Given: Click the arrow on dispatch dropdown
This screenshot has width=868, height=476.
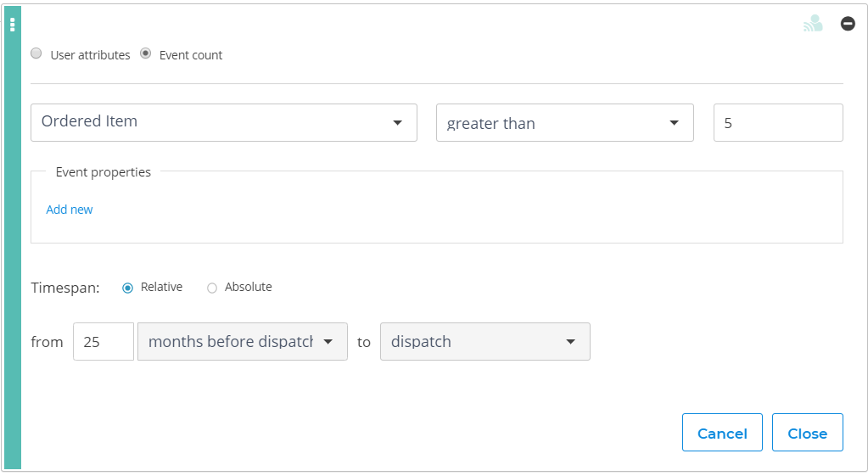Looking at the screenshot, I should (x=571, y=342).
